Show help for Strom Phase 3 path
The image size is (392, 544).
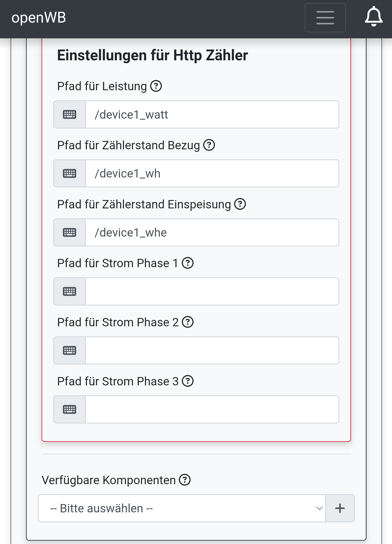pyautogui.click(x=188, y=381)
